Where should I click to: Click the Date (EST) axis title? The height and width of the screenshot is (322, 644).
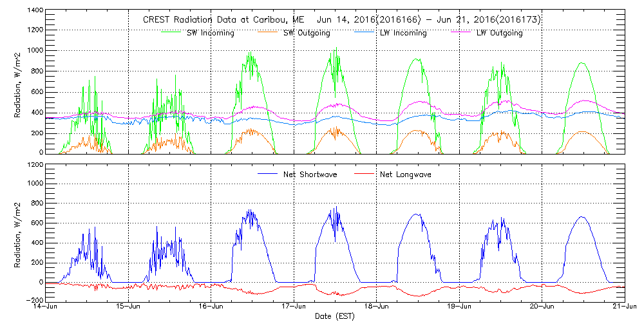(335, 317)
